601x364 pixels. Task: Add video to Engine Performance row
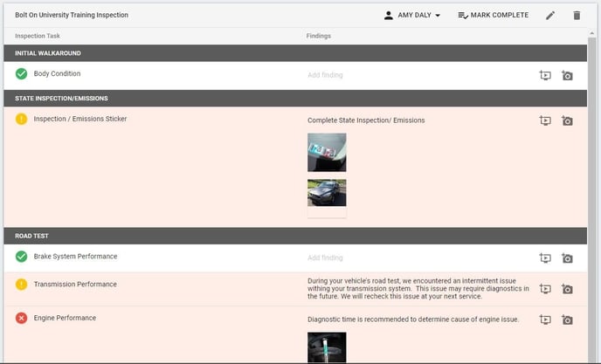coord(545,319)
